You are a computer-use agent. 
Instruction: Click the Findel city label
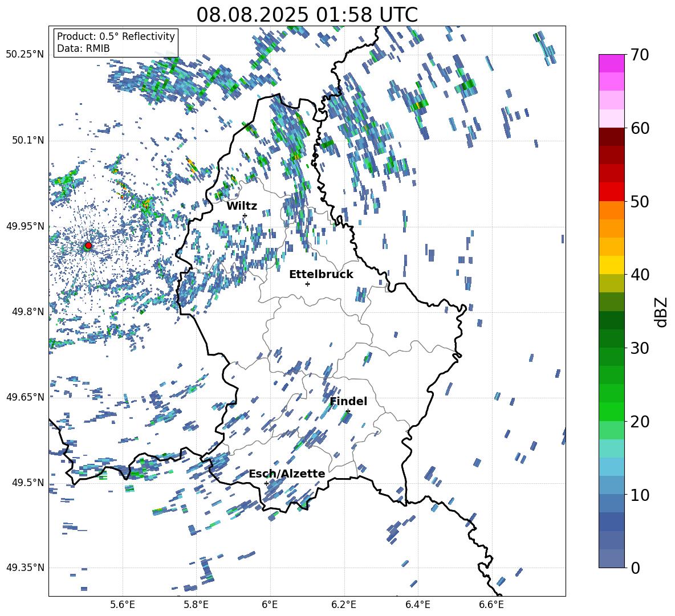tap(348, 401)
